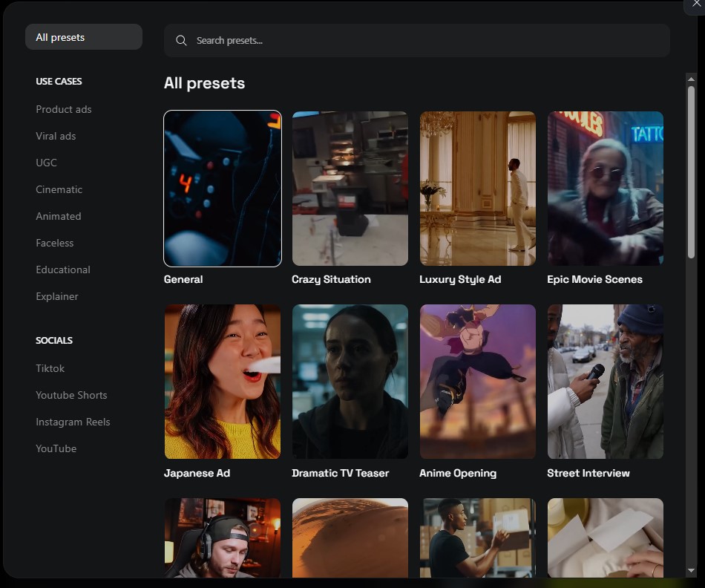Show Faceless presets
This screenshot has height=588, width=705.
pyautogui.click(x=54, y=243)
